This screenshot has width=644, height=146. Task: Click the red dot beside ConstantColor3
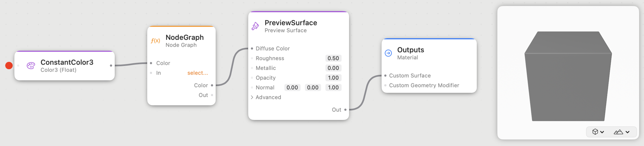click(9, 66)
